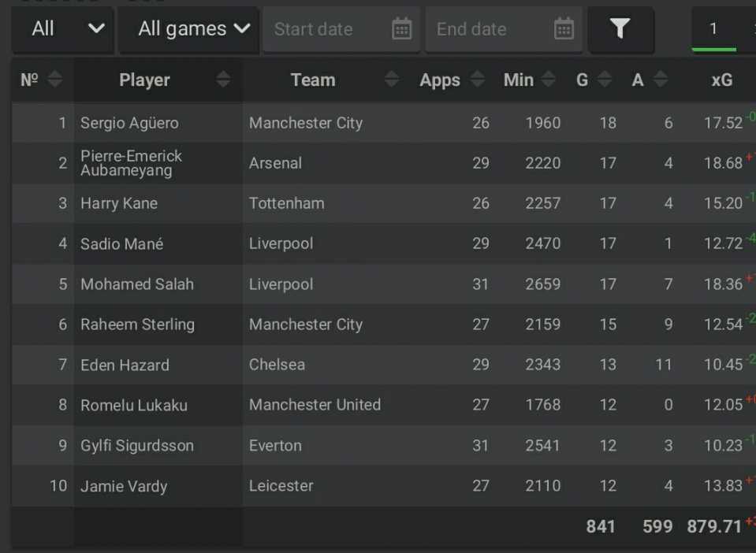Expand the All games dropdown
The width and height of the screenshot is (756, 553).
coord(189,29)
